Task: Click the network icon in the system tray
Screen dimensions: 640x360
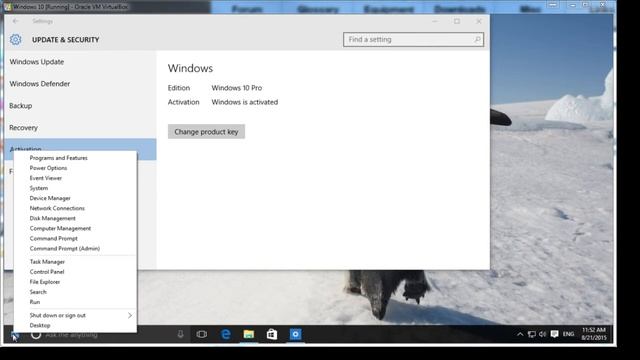Action: [531, 334]
